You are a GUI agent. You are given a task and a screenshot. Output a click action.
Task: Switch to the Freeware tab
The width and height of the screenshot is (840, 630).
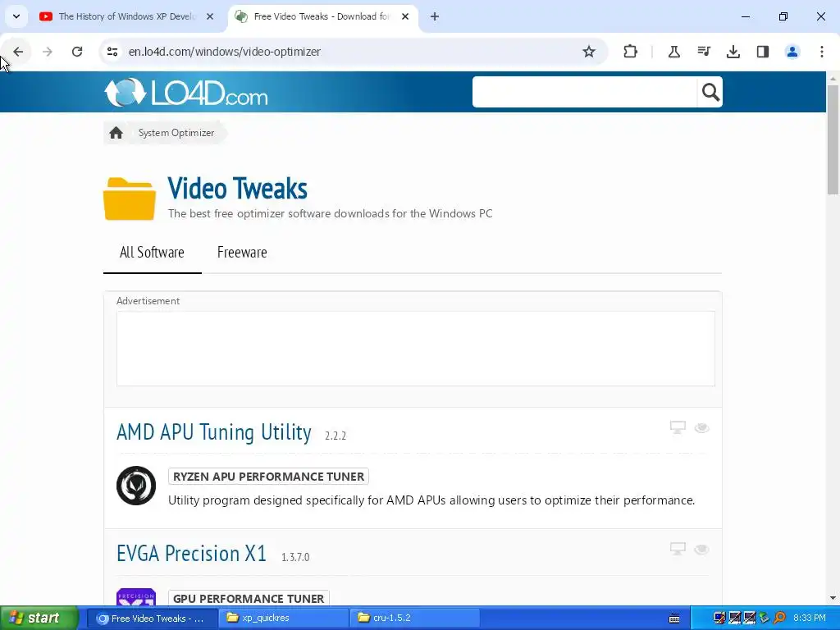coord(242,253)
